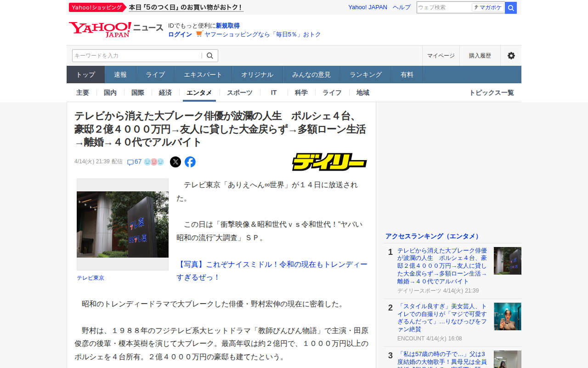Switch to the ライブ tab

[155, 75]
